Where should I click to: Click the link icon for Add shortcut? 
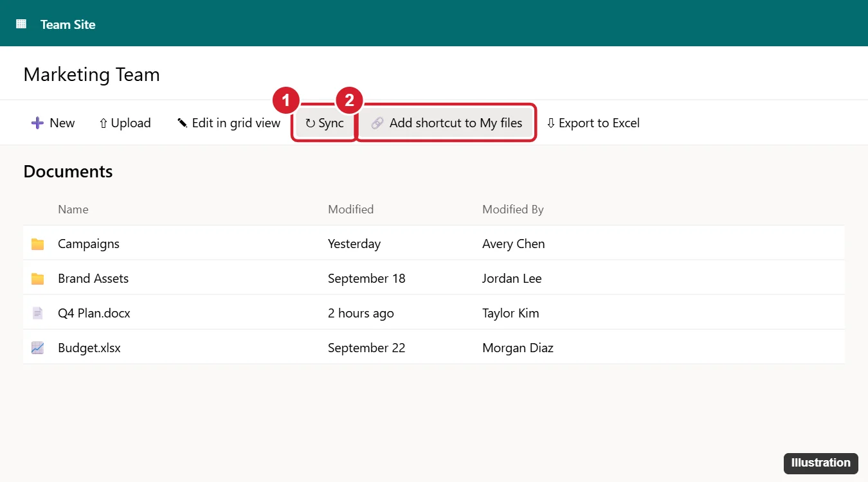coord(377,123)
